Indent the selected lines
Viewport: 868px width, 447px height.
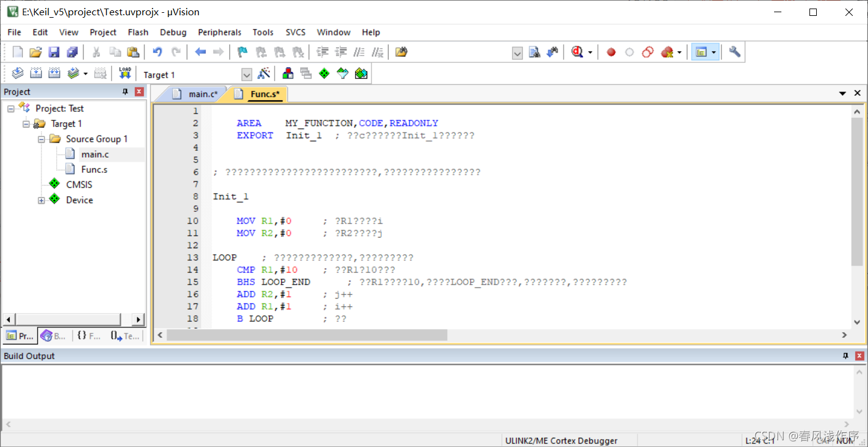pyautogui.click(x=323, y=53)
